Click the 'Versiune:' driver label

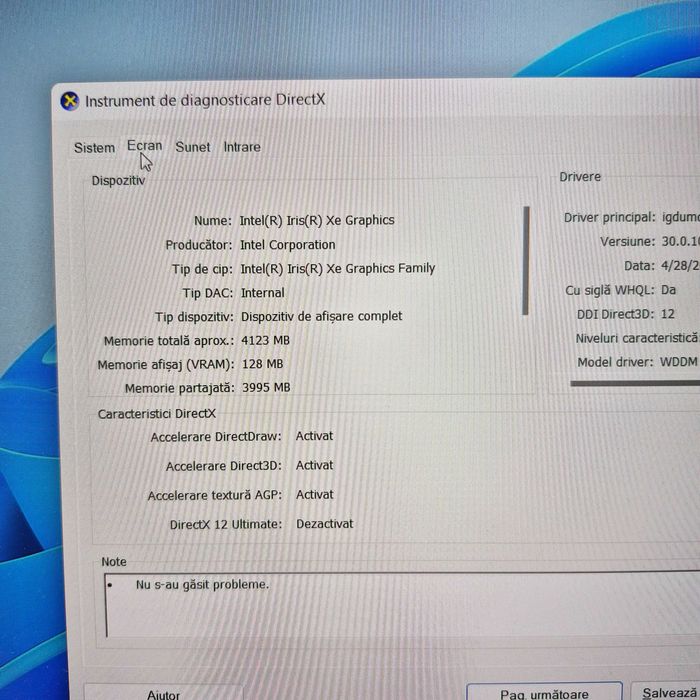click(627, 242)
